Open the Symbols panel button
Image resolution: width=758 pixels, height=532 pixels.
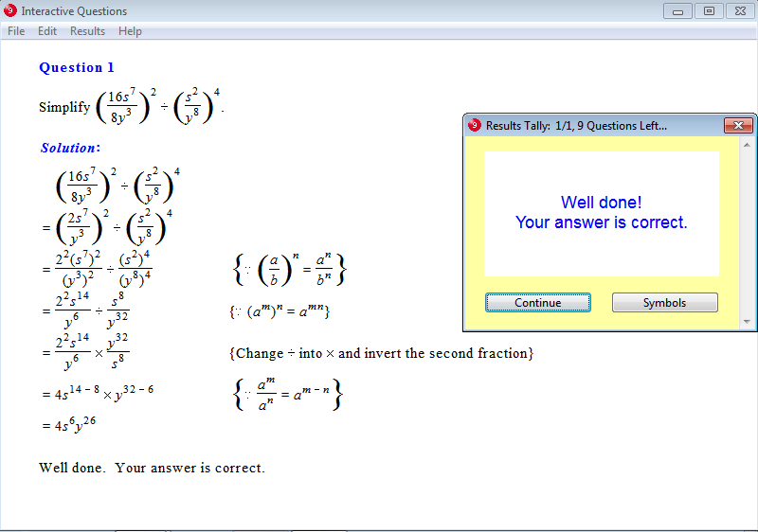(x=664, y=303)
